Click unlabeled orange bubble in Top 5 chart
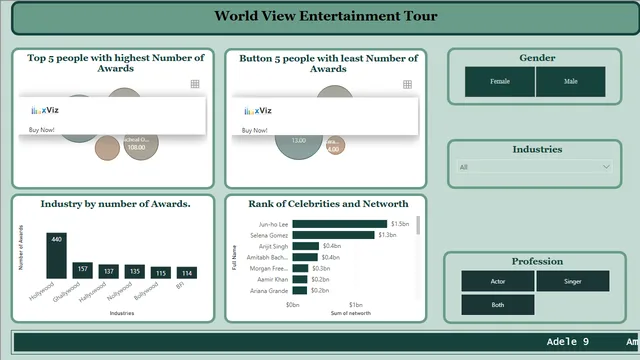 107,148
